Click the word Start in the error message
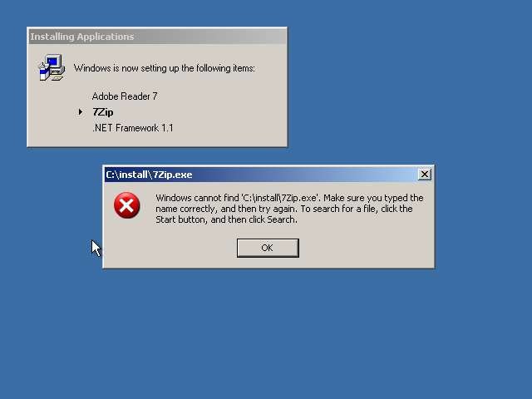Viewport: 532px width, 399px height. pyautogui.click(x=165, y=219)
